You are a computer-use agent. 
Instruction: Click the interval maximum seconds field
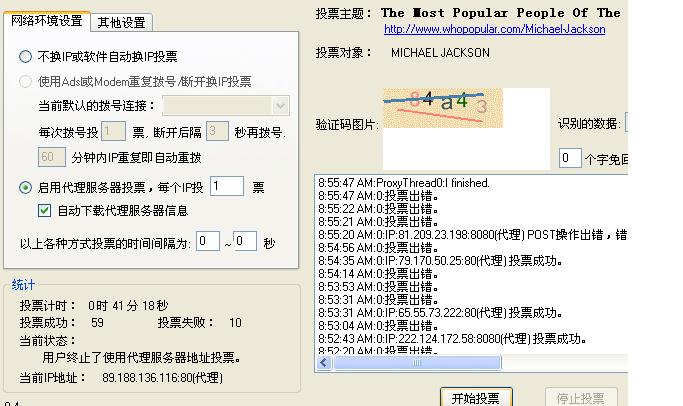pyautogui.click(x=245, y=242)
